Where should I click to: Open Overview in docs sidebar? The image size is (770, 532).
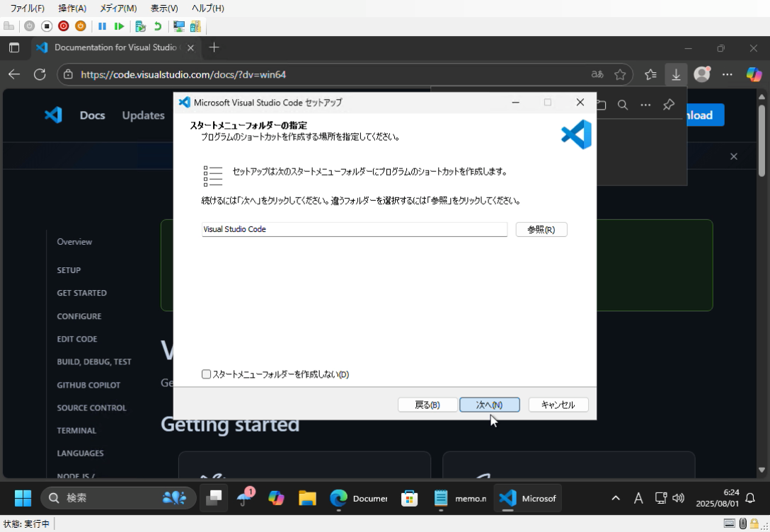74,242
